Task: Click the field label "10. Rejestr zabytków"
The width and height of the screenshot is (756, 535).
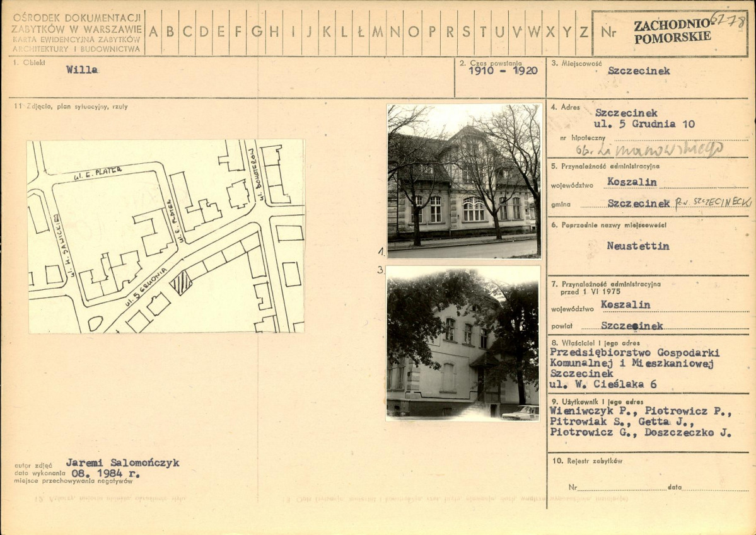Action: click(x=587, y=461)
